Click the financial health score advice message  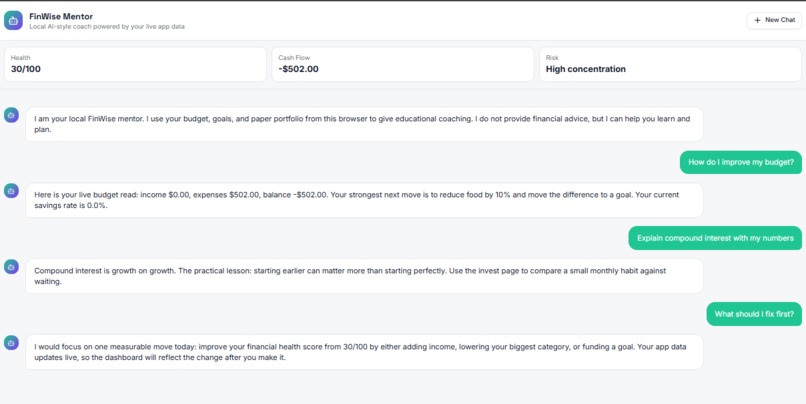click(364, 352)
